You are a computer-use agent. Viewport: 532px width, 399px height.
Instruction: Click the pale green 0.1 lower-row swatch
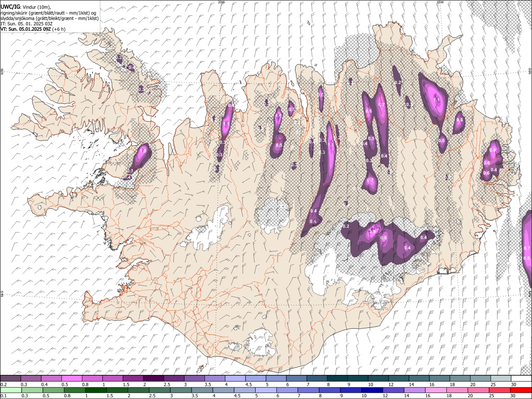pos(11,390)
